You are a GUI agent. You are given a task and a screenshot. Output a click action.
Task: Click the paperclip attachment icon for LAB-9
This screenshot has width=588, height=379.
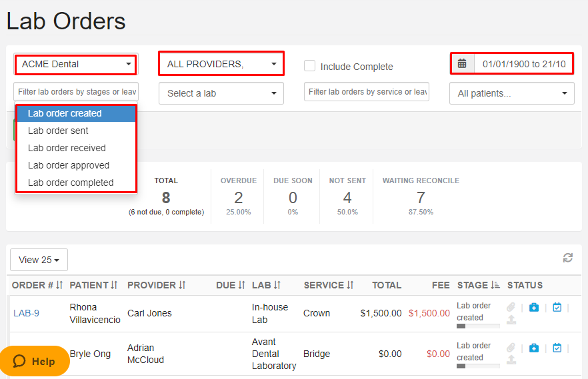511,307
